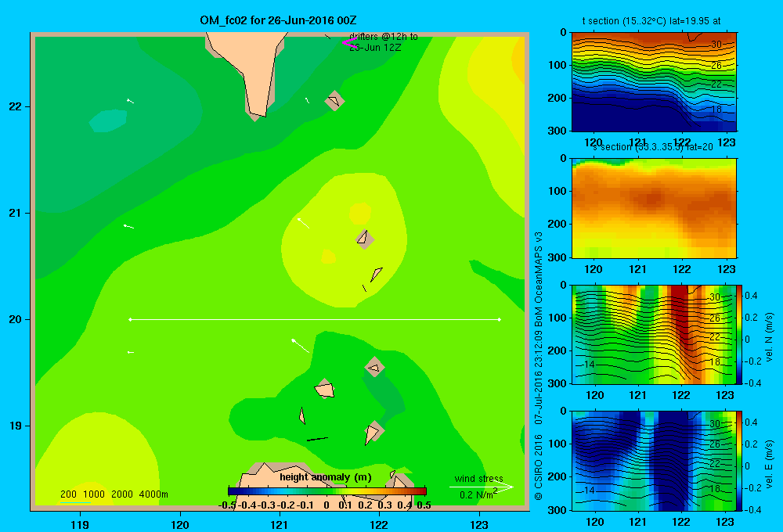Click the map title OM_fc02 for 26-Jun-2016 00Z
Image resolution: width=783 pixels, height=532 pixels.
click(278, 20)
